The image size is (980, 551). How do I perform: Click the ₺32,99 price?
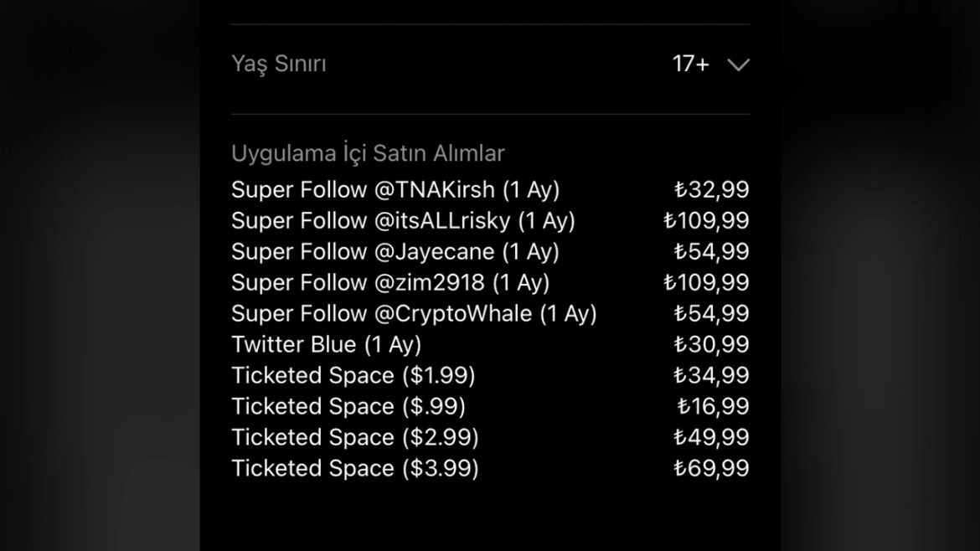tap(711, 190)
